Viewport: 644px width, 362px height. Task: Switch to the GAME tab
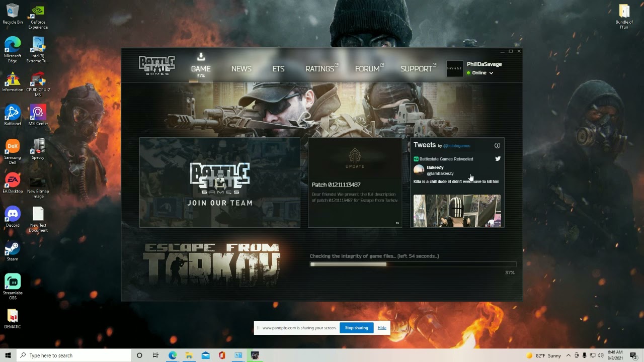pyautogui.click(x=201, y=69)
